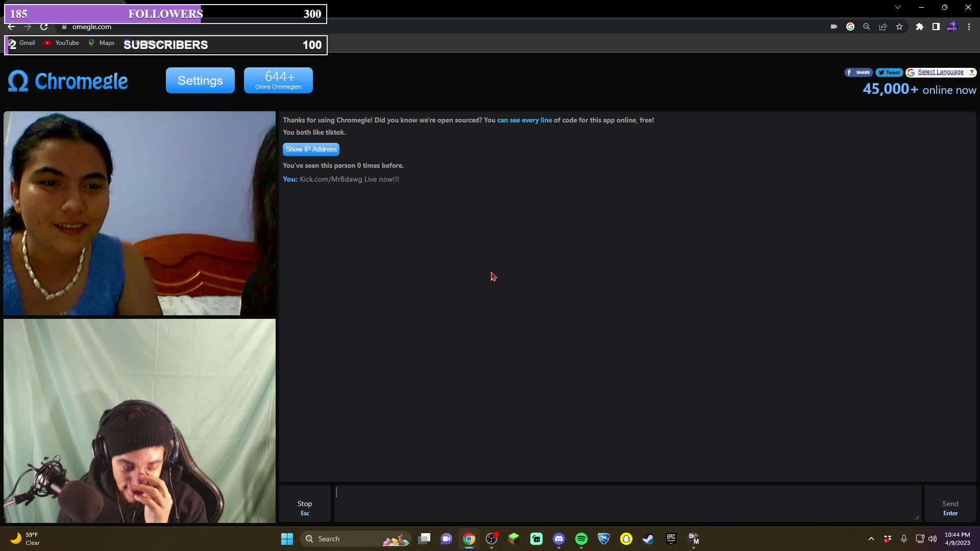Open the tab search chevron
The width and height of the screenshot is (980, 551).
[898, 7]
